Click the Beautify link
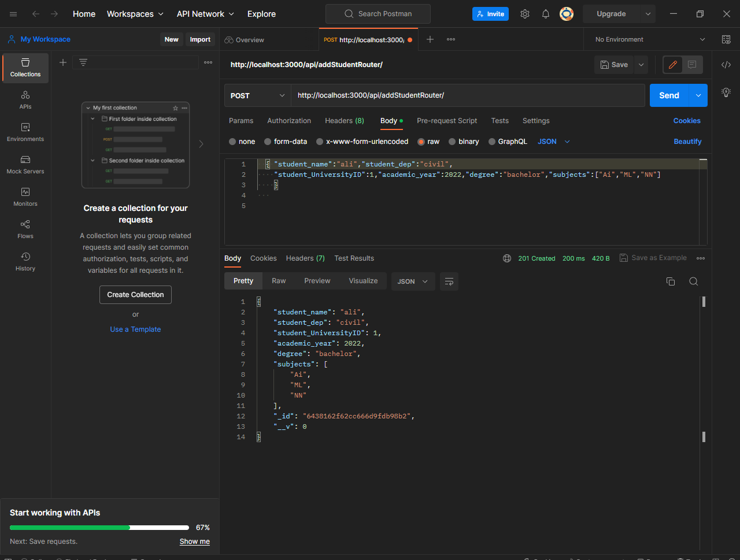 tap(687, 142)
